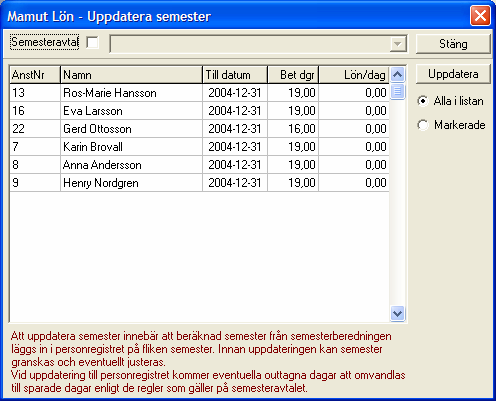Click employee number 13 cell
This screenshot has width=496, height=401.
[35, 93]
